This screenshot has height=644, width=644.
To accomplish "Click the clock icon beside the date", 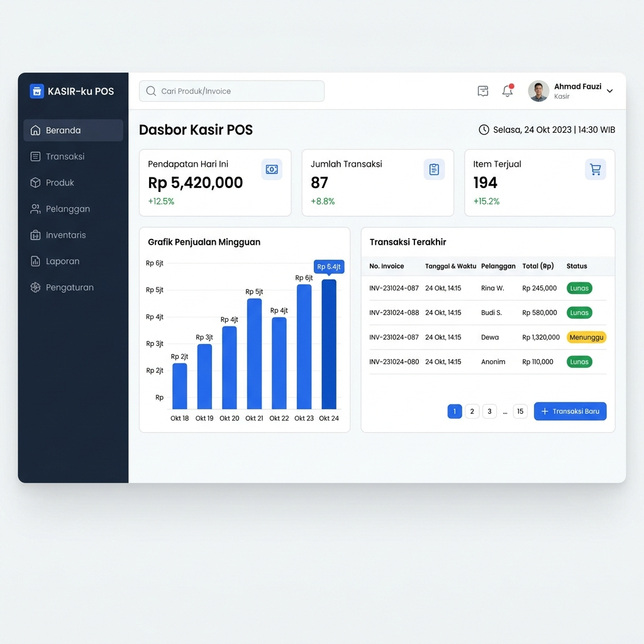I will click(484, 130).
